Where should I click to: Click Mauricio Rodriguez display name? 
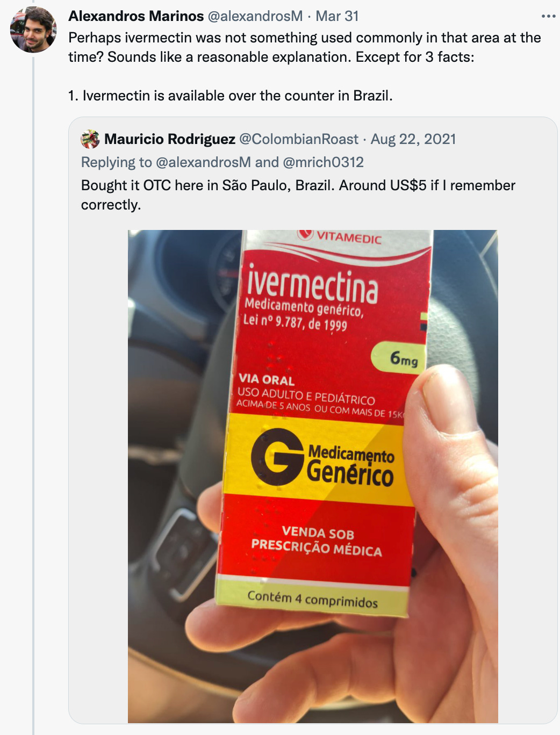(170, 139)
